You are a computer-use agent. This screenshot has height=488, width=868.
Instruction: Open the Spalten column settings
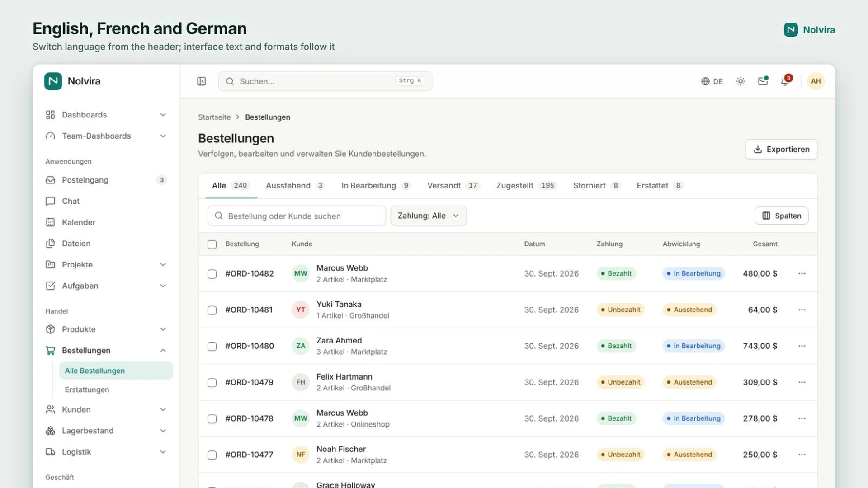(781, 216)
